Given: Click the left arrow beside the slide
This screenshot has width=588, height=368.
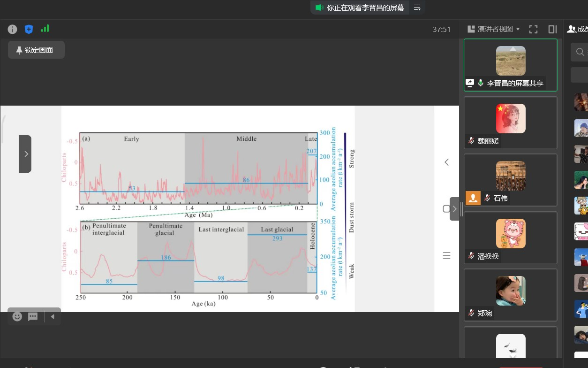Looking at the screenshot, I should [x=446, y=162].
